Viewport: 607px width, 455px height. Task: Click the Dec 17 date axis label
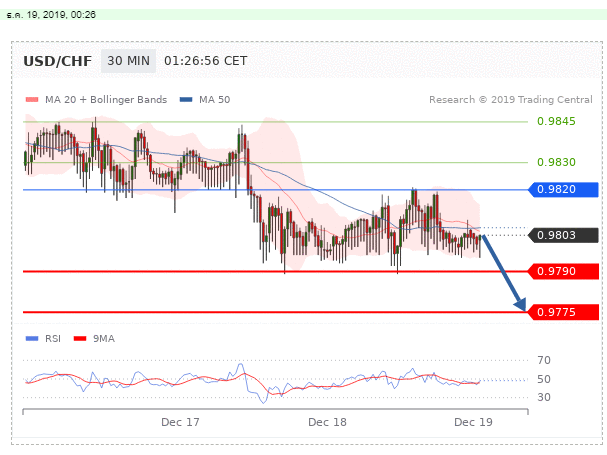click(x=180, y=422)
